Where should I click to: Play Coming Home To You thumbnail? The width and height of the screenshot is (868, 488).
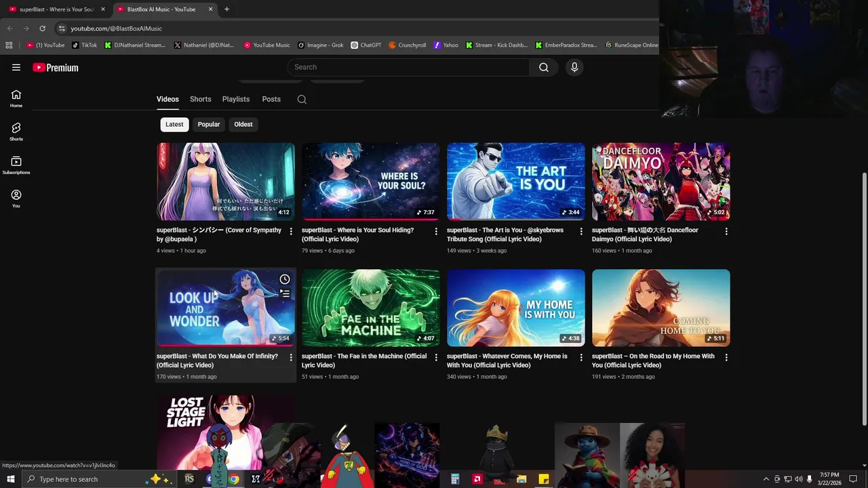661,308
